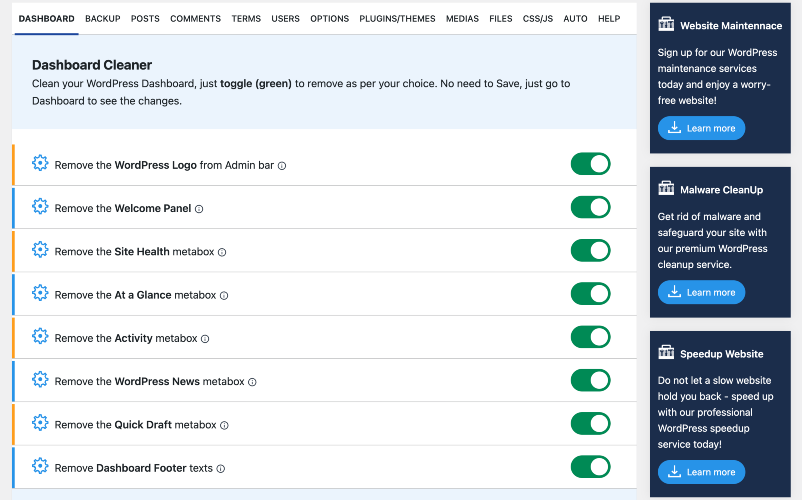Open the OPTIONS tab

coord(329,19)
